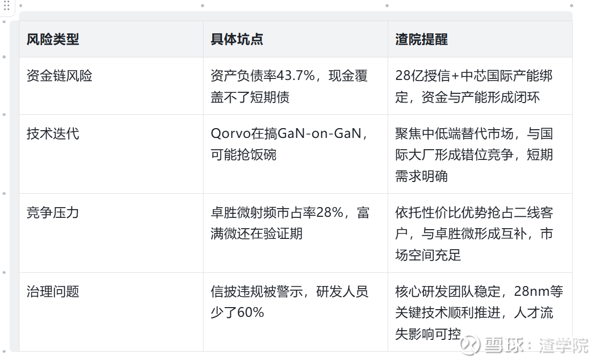The image size is (606, 364).
Task: Click the cell mentioning 资产负债率43.7%
Action: coord(289,86)
